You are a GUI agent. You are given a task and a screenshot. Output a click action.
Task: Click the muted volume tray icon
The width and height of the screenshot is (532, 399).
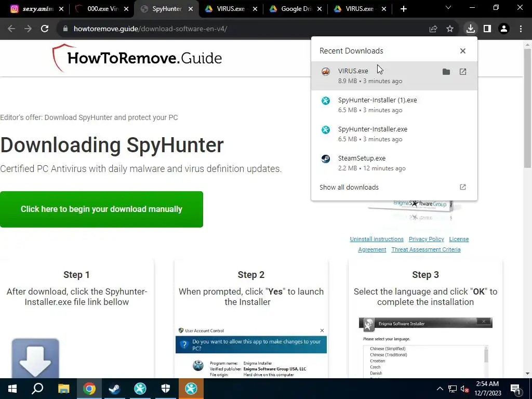pos(465,389)
